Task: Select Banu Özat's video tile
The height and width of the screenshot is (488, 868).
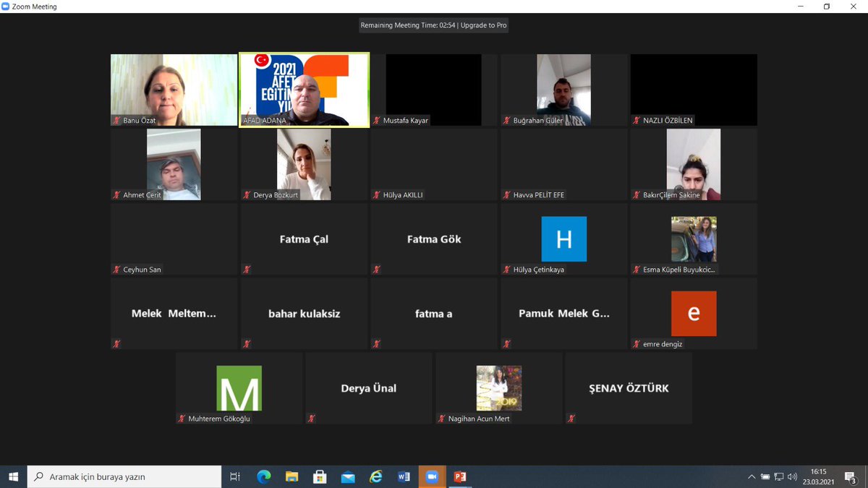Action: tap(174, 90)
